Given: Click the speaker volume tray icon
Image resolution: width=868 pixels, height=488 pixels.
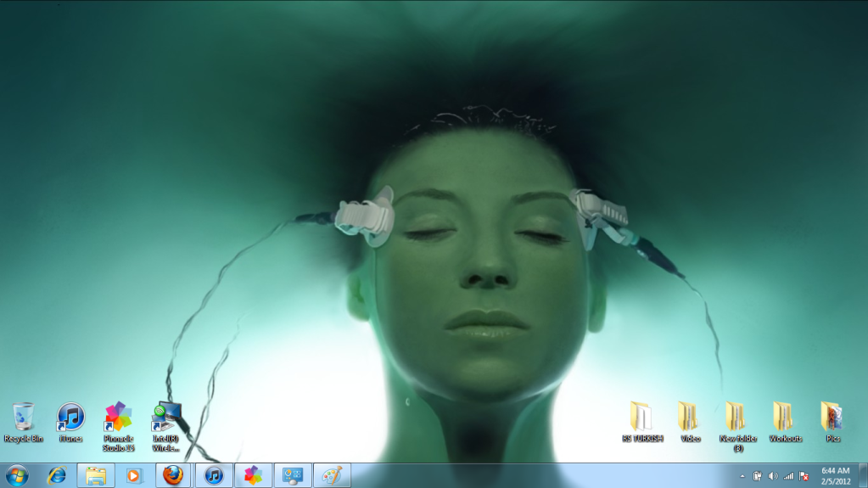Looking at the screenshot, I should click(x=773, y=476).
